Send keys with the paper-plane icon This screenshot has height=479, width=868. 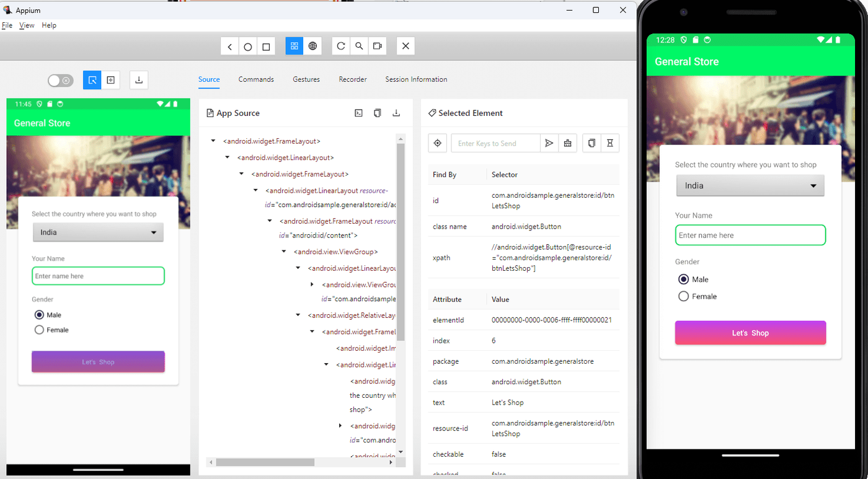(x=549, y=143)
